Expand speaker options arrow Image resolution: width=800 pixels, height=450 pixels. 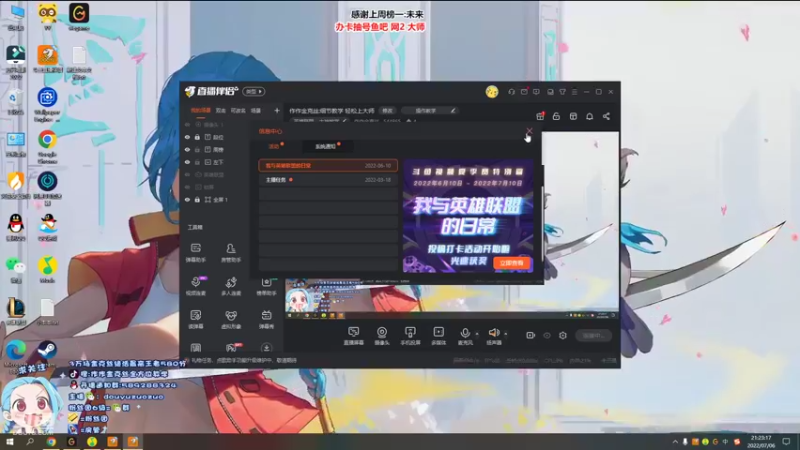point(506,334)
